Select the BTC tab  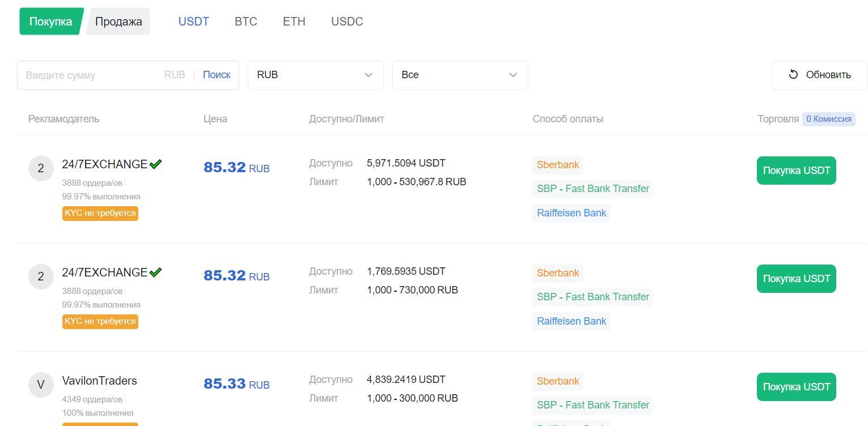[246, 22]
